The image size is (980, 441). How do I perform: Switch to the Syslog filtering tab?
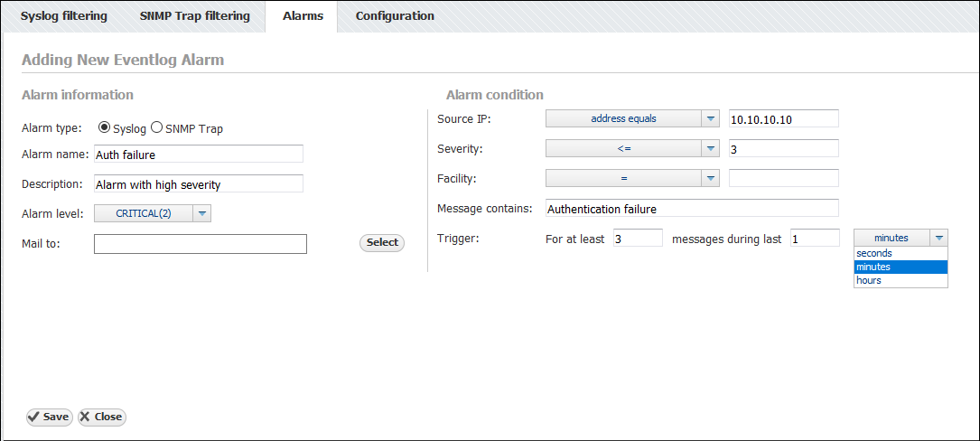[64, 16]
